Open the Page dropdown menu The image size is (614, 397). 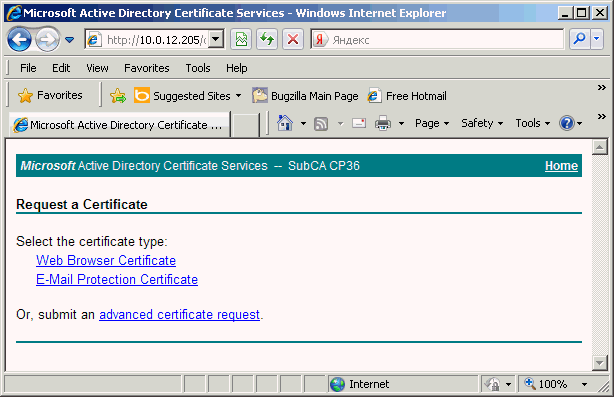432,123
